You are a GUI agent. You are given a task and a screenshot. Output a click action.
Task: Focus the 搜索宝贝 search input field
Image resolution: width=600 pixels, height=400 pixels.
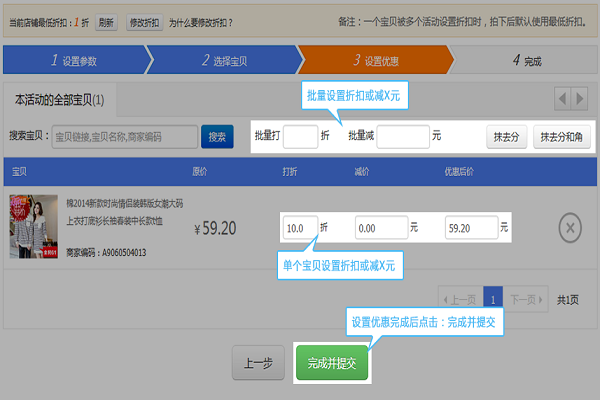pos(125,137)
